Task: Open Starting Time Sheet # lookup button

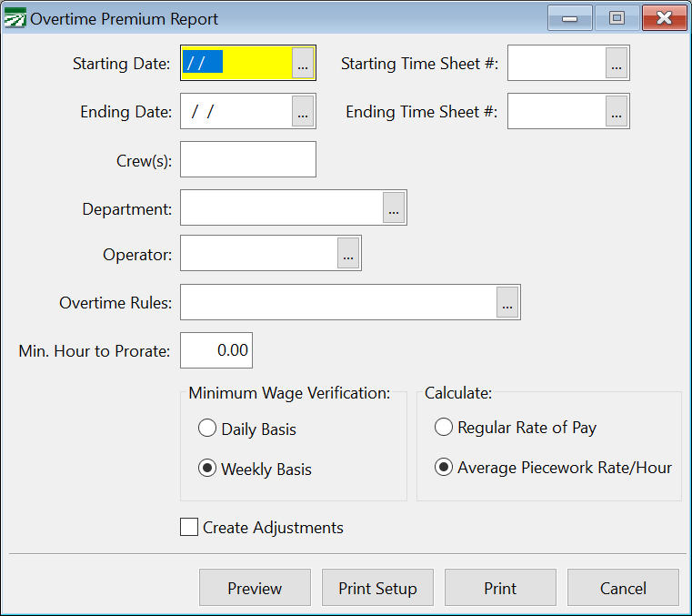Action: click(x=617, y=64)
